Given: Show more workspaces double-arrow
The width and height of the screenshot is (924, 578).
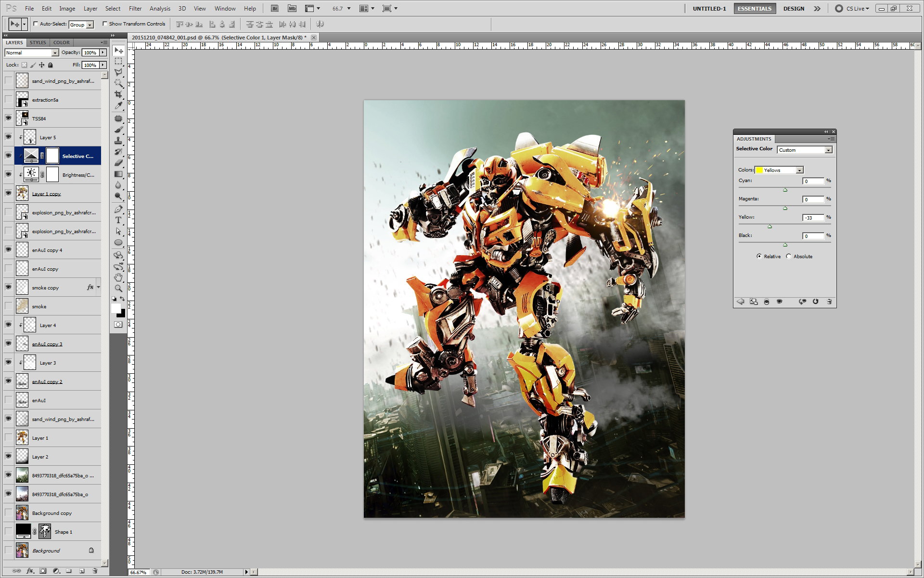Looking at the screenshot, I should pyautogui.click(x=817, y=8).
